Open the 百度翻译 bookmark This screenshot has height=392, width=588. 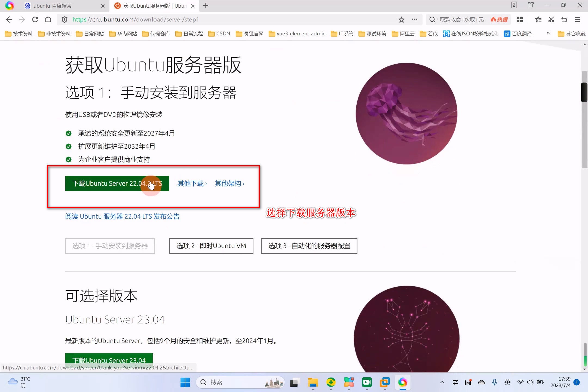518,34
